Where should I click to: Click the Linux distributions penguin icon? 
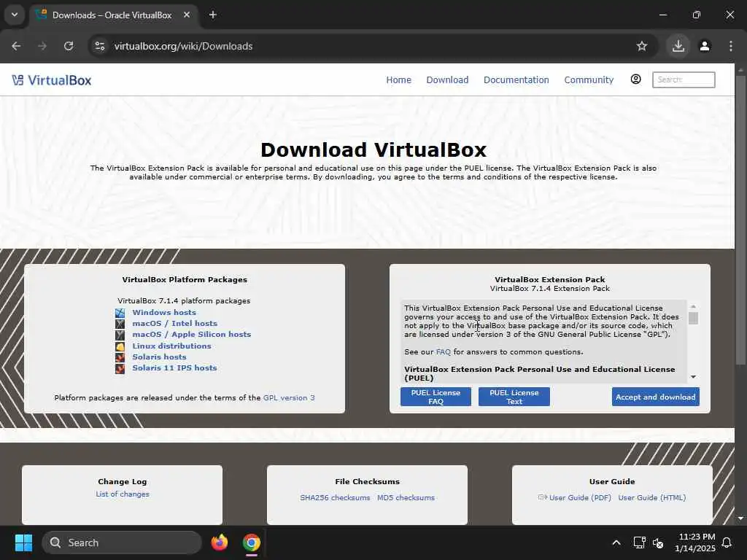[x=120, y=346]
